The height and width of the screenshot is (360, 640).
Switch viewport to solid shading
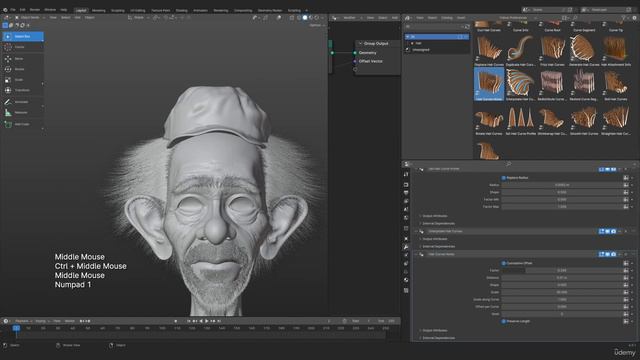point(305,18)
